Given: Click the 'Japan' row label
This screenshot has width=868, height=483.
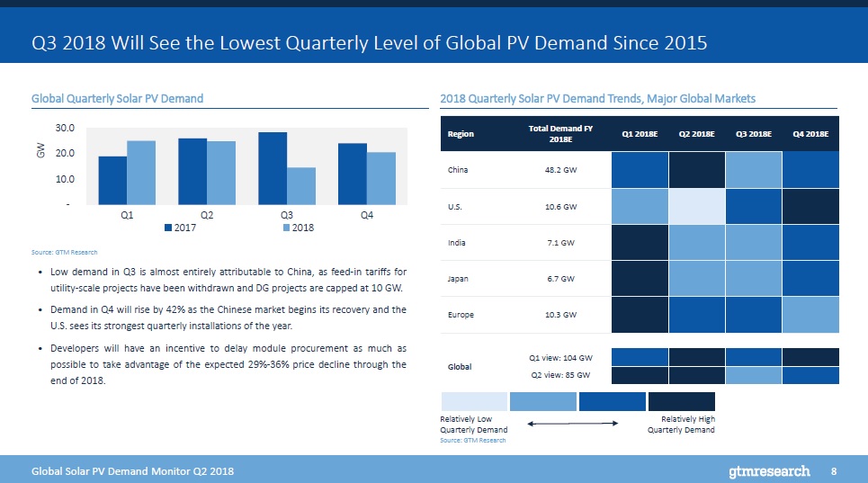Looking at the screenshot, I should pos(458,279).
